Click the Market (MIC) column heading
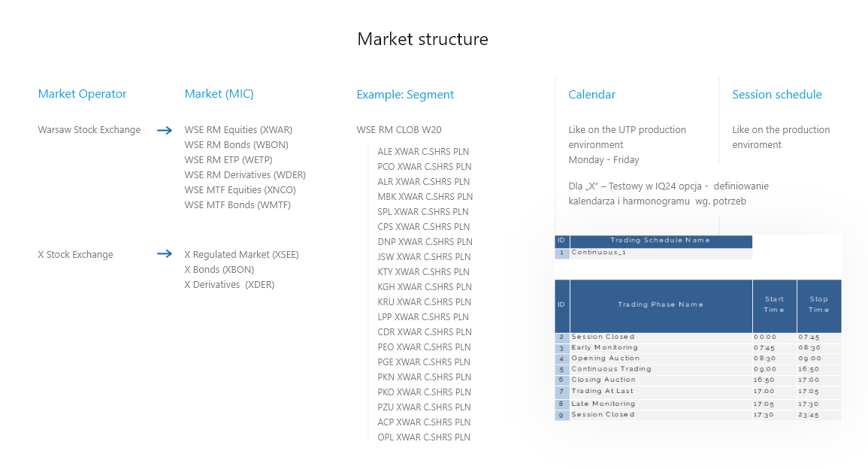 [219, 94]
